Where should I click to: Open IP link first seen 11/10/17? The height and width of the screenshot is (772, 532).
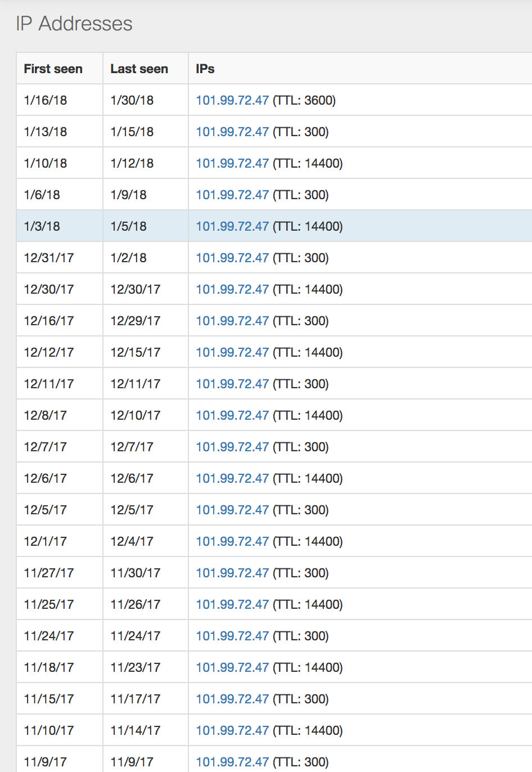232,730
